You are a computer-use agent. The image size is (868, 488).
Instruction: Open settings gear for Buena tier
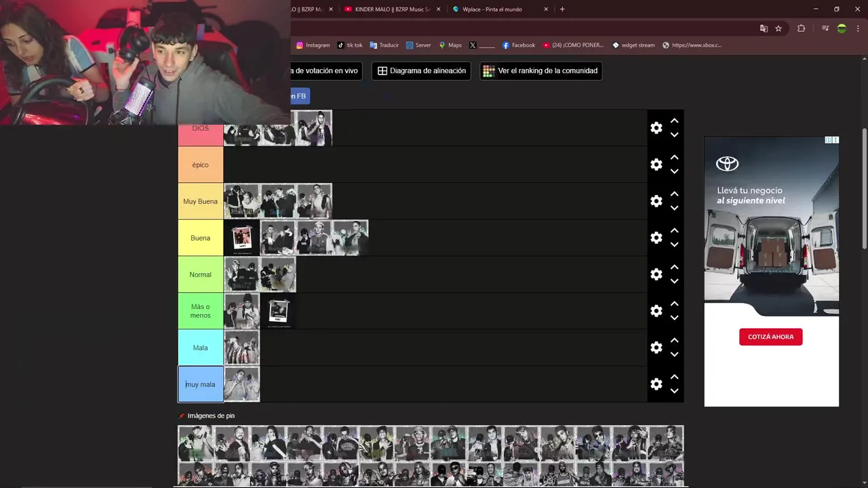(656, 238)
